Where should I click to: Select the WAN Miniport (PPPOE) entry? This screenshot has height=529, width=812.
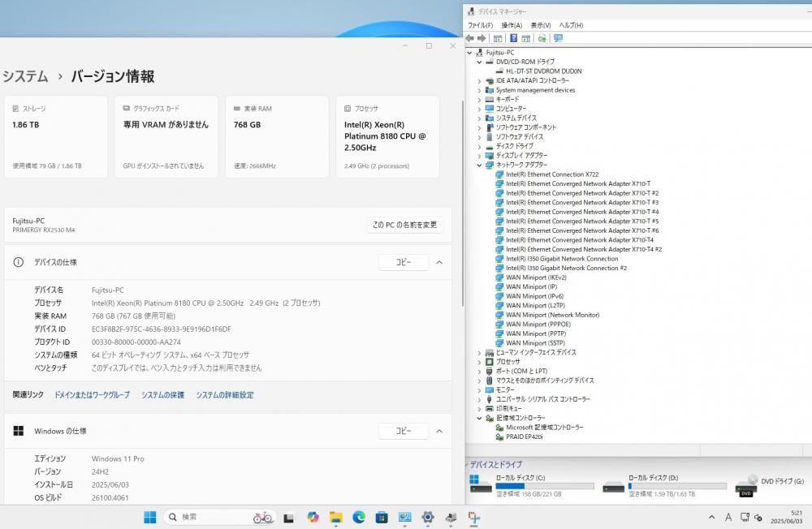(538, 325)
